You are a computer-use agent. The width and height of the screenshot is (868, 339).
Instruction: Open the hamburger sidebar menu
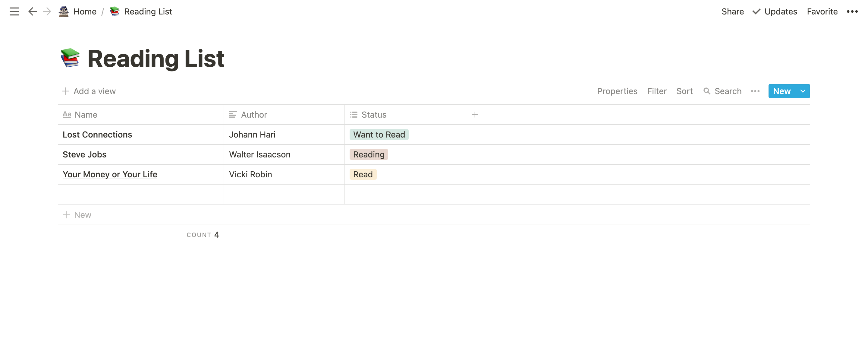coord(14,11)
